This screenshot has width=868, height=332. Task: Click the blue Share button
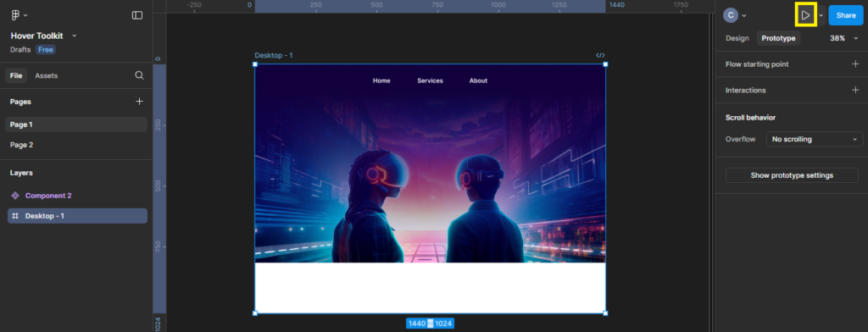(846, 15)
